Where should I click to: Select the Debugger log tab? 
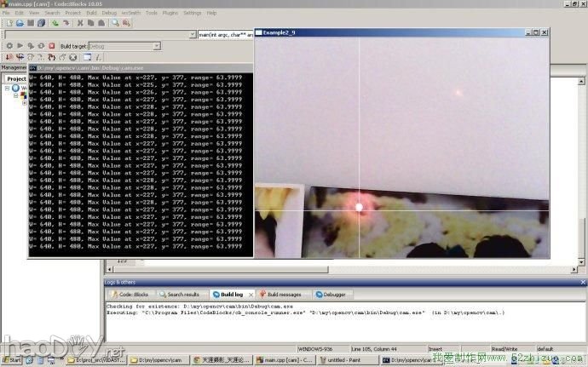[335, 294]
